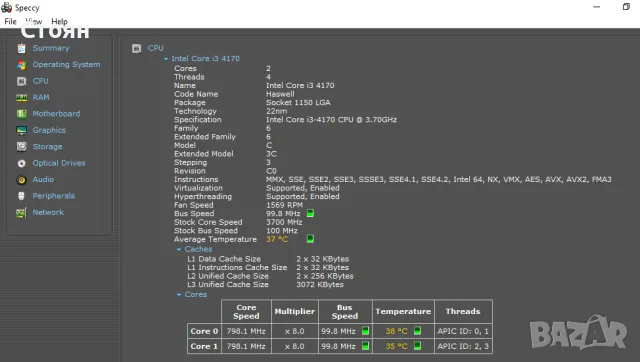Click the Code Name value Haswell
Viewport: 640px width, 362px height.
pos(280,94)
